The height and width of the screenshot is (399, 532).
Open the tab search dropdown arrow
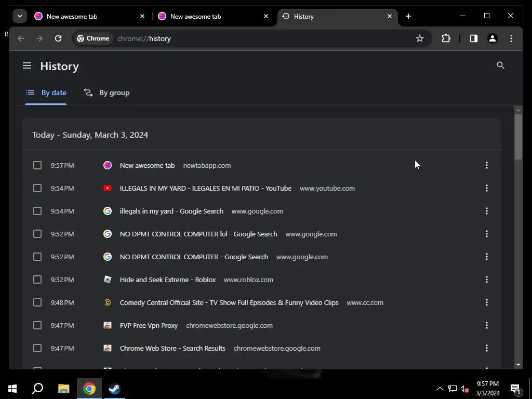point(20,16)
